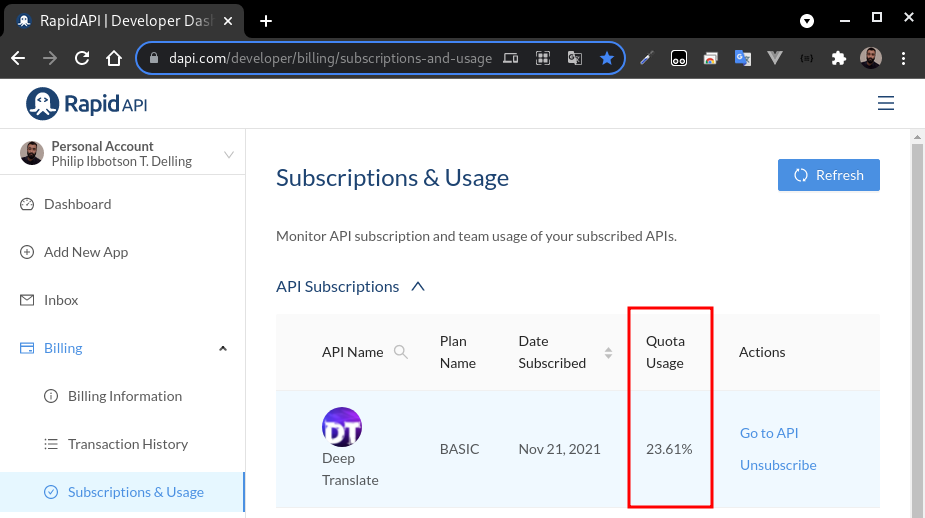925x518 pixels.
Task: Reload the page with refresh icon
Action: click(82, 58)
